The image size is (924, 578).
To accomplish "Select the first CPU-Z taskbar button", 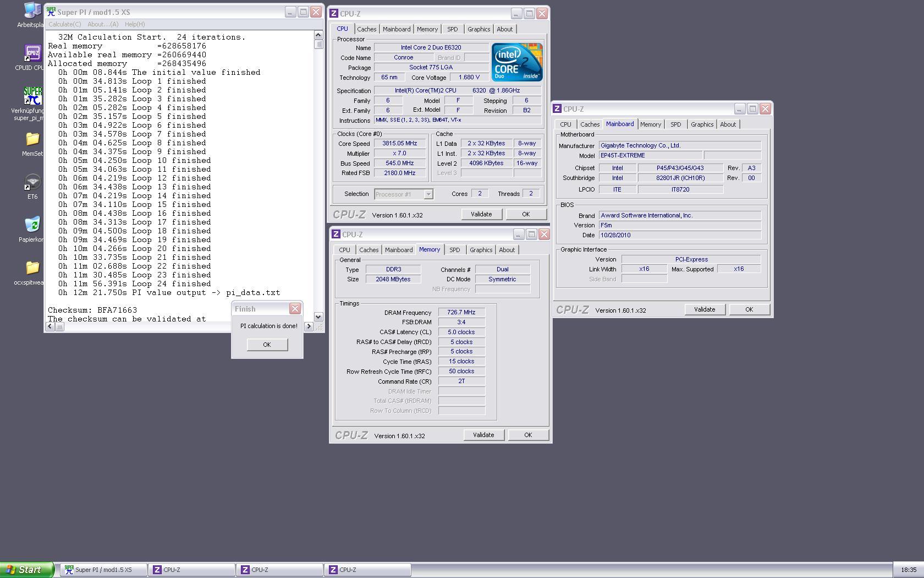I will (193, 570).
